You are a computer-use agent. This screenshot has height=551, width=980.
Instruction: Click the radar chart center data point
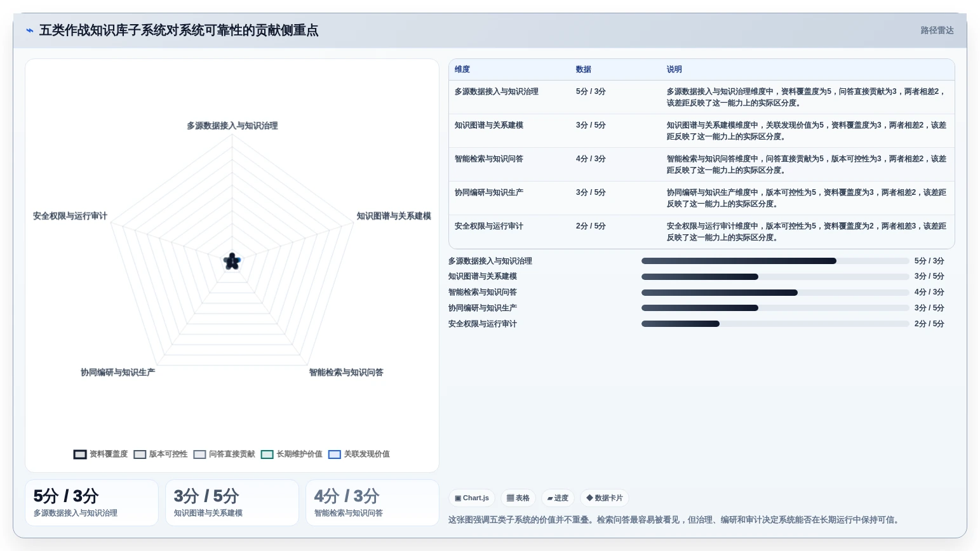(x=232, y=261)
